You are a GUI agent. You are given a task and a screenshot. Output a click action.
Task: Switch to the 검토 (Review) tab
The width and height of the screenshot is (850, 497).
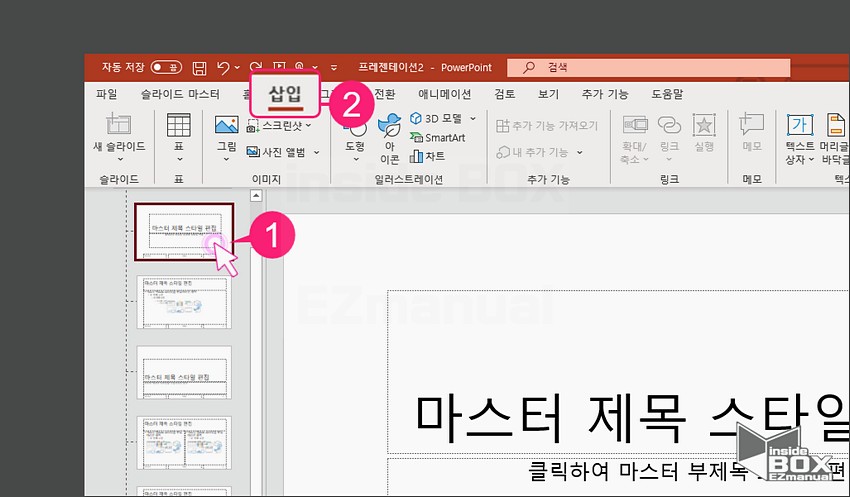pos(504,94)
